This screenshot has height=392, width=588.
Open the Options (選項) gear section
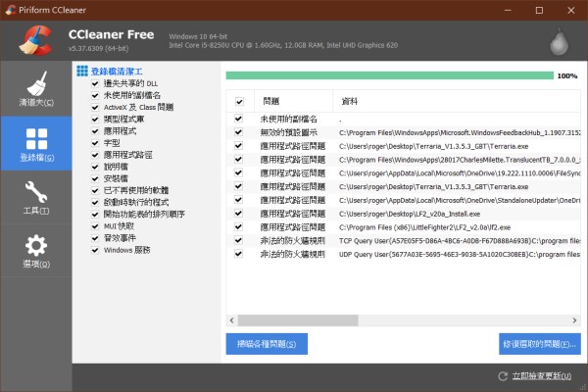[36, 251]
